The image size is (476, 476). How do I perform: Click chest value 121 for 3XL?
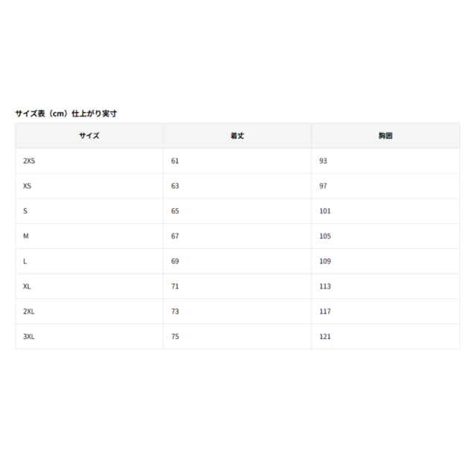coord(325,336)
